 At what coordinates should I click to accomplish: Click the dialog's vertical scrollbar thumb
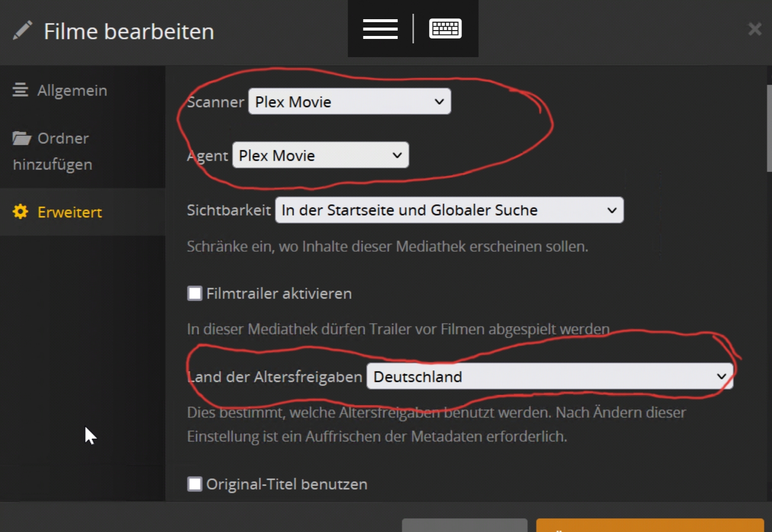tap(769, 128)
